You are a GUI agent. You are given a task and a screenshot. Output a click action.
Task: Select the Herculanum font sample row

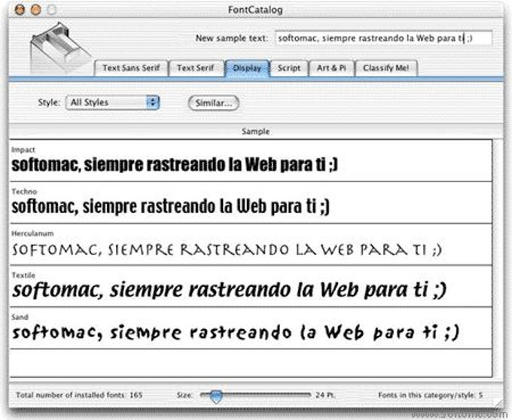[251, 245]
